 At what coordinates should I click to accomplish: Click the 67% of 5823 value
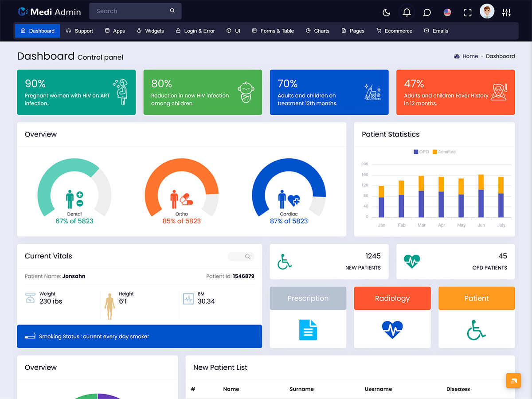tap(74, 221)
